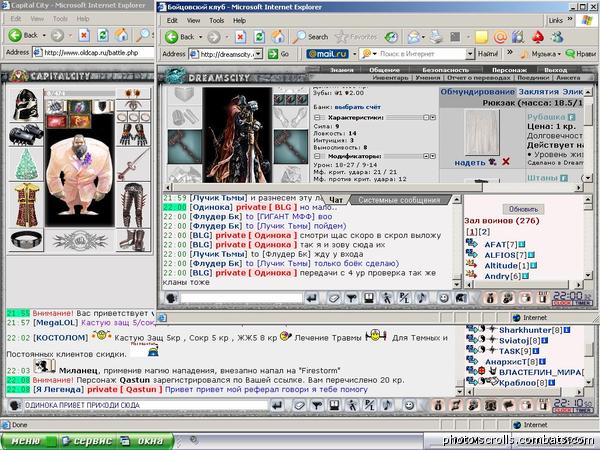This screenshot has height=450, width=600.
Task: Click Back in the Бойцовский клуб window
Action: coord(180,37)
